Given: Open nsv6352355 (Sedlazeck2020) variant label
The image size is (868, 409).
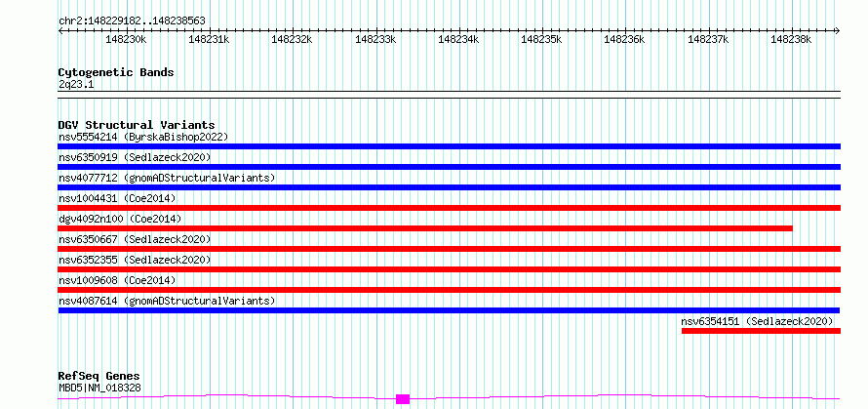Looking at the screenshot, I should 135,260.
